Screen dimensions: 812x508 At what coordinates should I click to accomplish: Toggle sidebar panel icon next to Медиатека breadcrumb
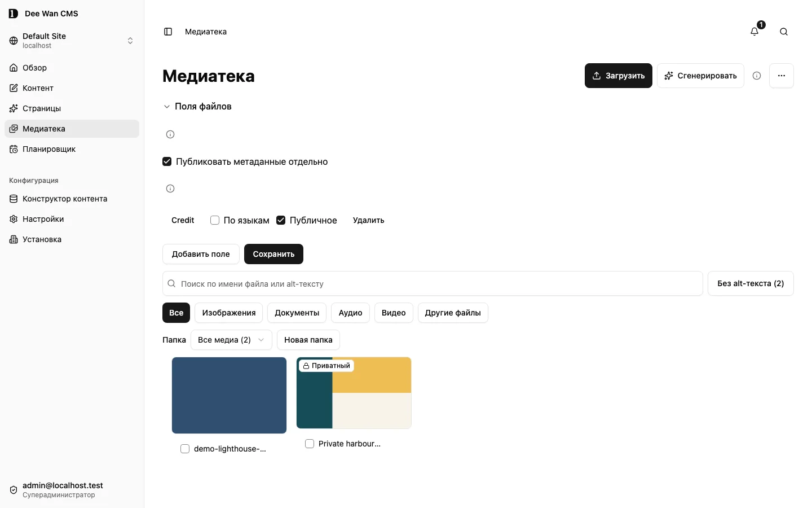pos(168,32)
